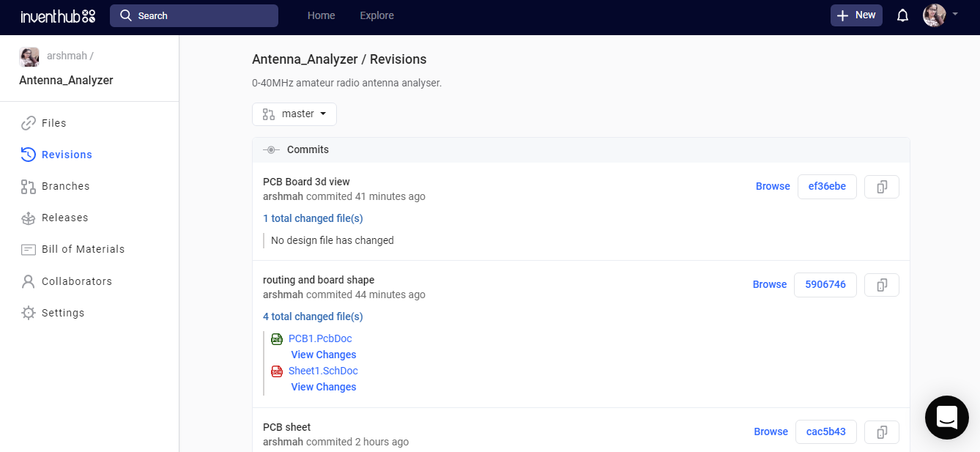
Task: Expand the user avatar menu
Action: [940, 15]
